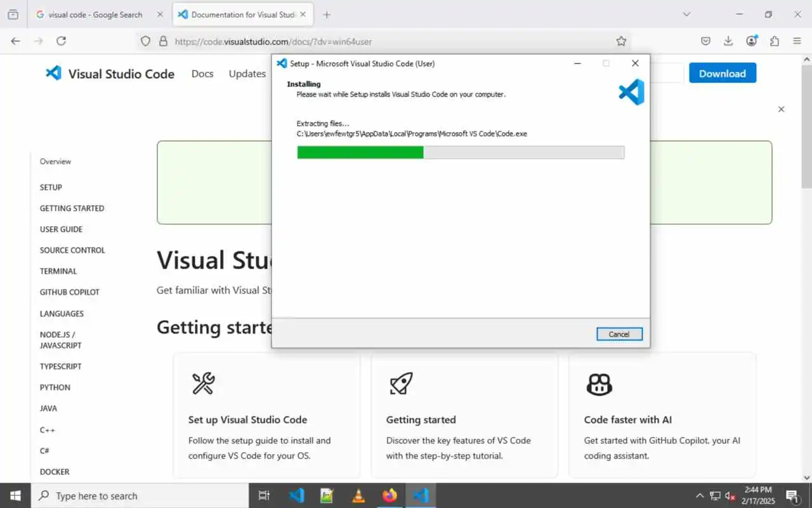Cancel the Visual Studio Code installation
The width and height of the screenshot is (812, 508).
[x=619, y=334]
